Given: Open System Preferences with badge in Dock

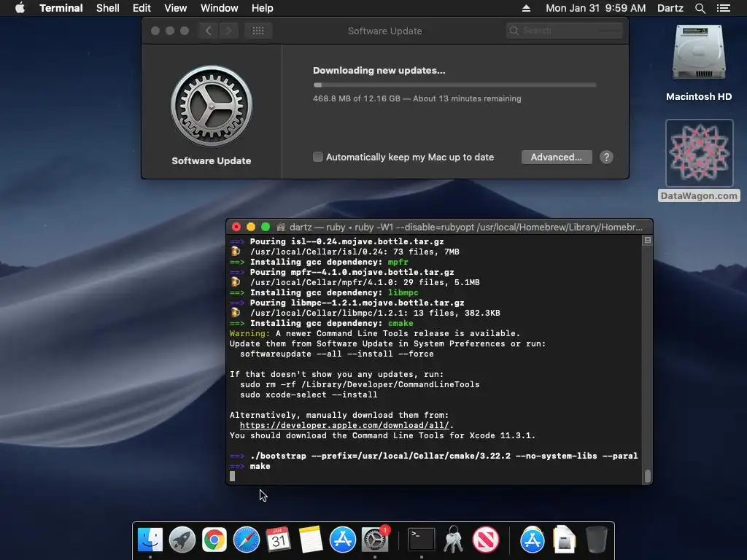Looking at the screenshot, I should 375,540.
